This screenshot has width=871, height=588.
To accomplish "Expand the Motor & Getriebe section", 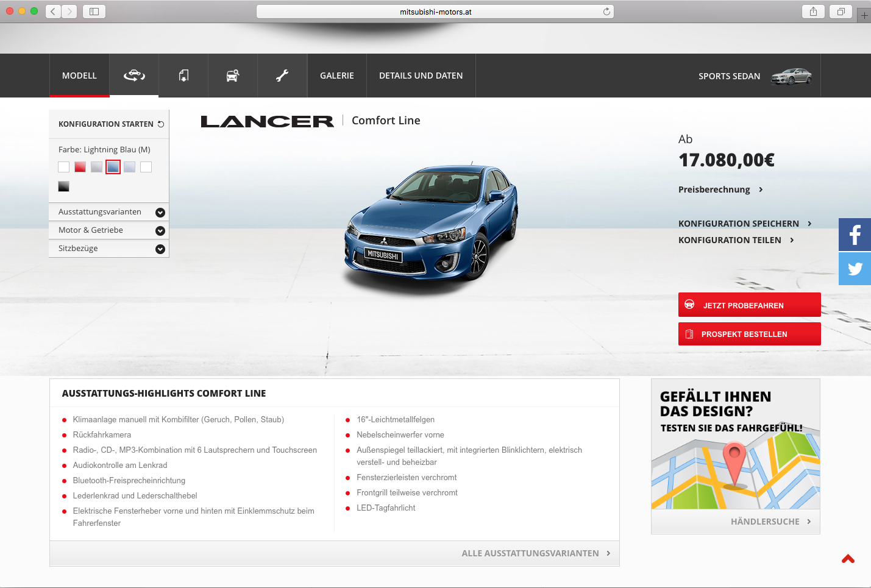I will pos(108,230).
